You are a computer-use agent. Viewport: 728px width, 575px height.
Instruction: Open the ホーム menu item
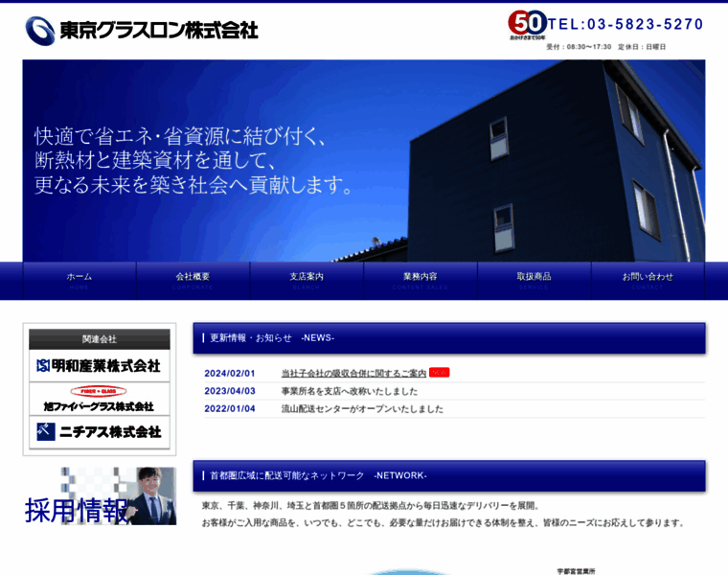(80, 281)
